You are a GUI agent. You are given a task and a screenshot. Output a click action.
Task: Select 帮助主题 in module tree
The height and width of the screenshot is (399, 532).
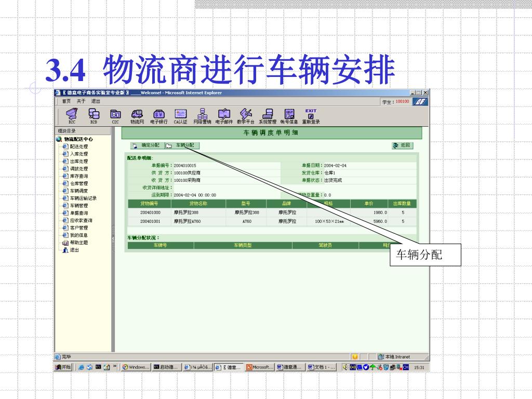click(79, 243)
